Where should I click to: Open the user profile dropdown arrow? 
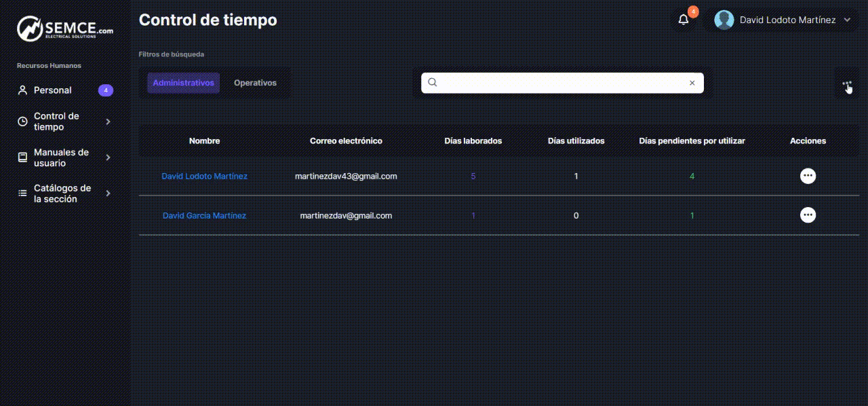[847, 20]
